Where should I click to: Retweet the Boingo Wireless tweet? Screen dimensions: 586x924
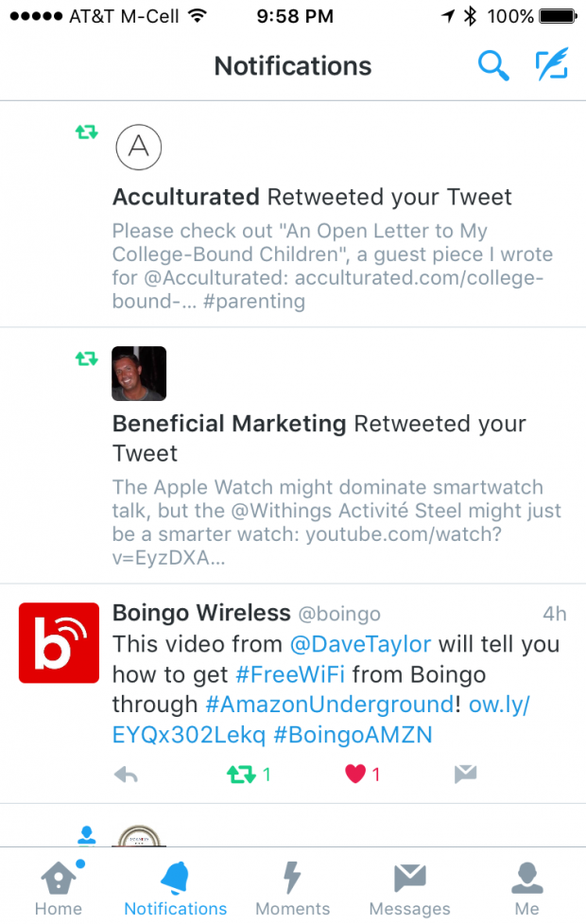coord(241,774)
